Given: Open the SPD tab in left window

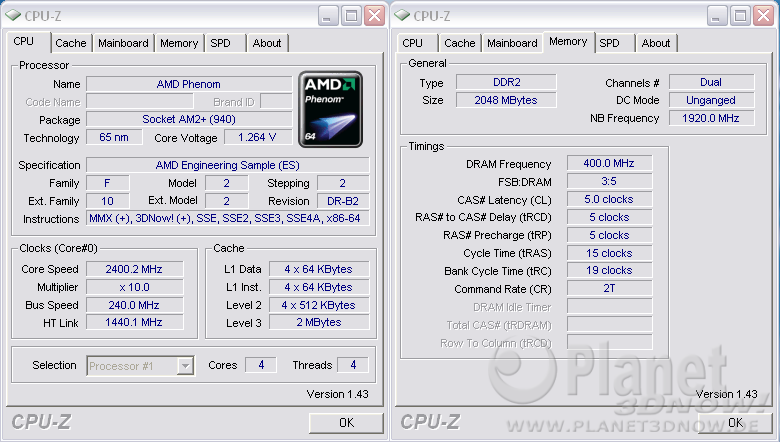Looking at the screenshot, I should click(220, 43).
